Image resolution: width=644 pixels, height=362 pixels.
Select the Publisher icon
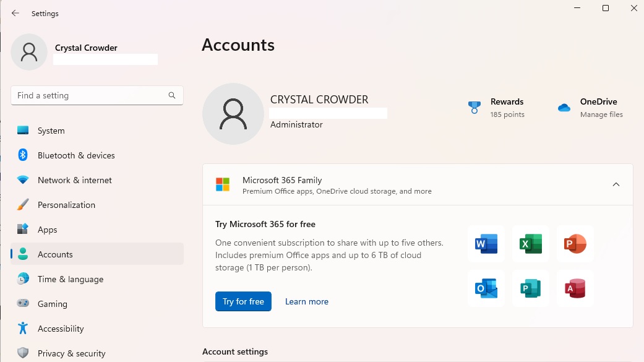tap(530, 288)
